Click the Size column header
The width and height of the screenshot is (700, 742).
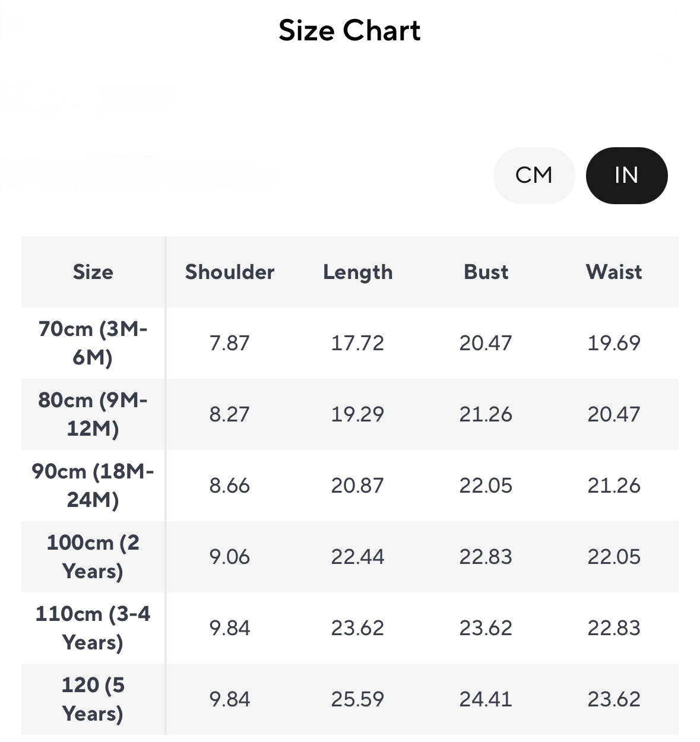pyautogui.click(x=93, y=272)
